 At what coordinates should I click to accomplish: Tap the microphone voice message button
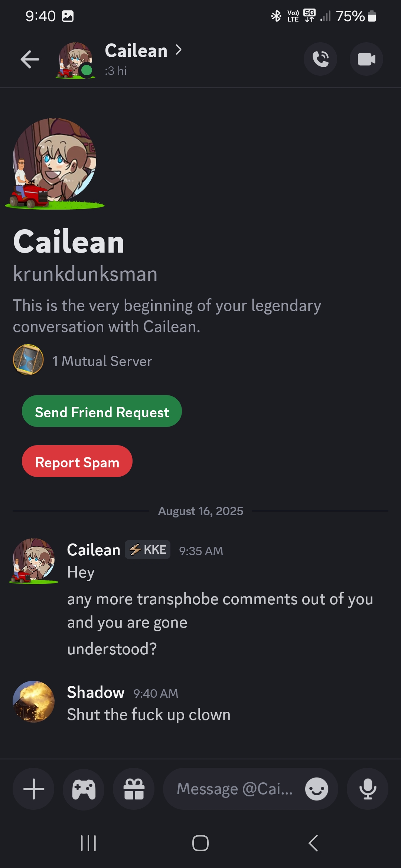[368, 789]
